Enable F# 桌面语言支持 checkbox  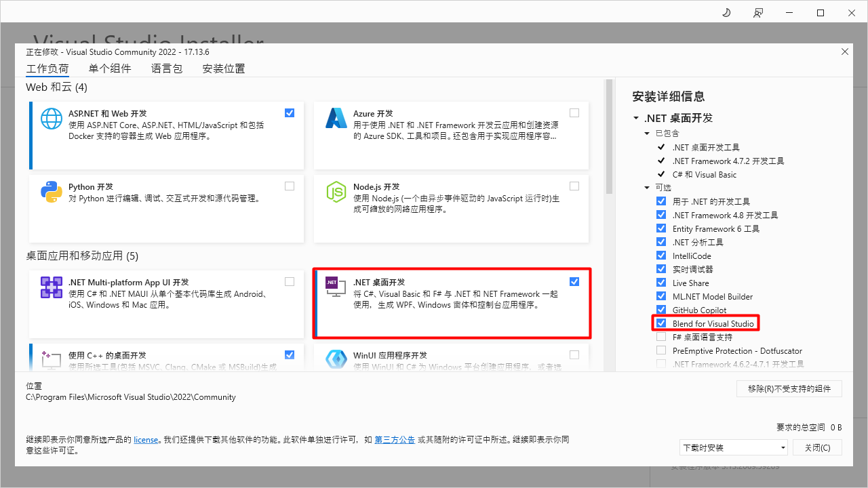(661, 337)
